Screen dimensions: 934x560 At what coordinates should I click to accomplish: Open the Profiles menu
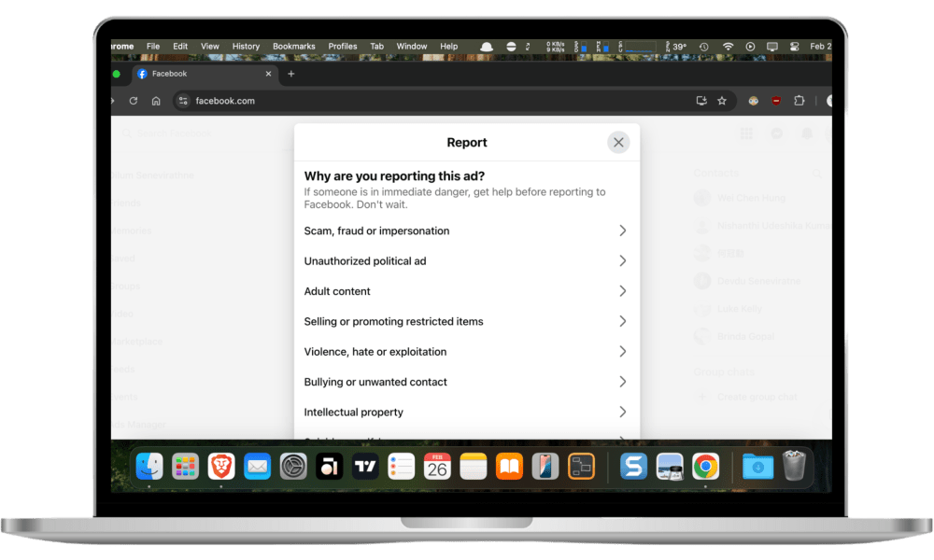pos(343,47)
